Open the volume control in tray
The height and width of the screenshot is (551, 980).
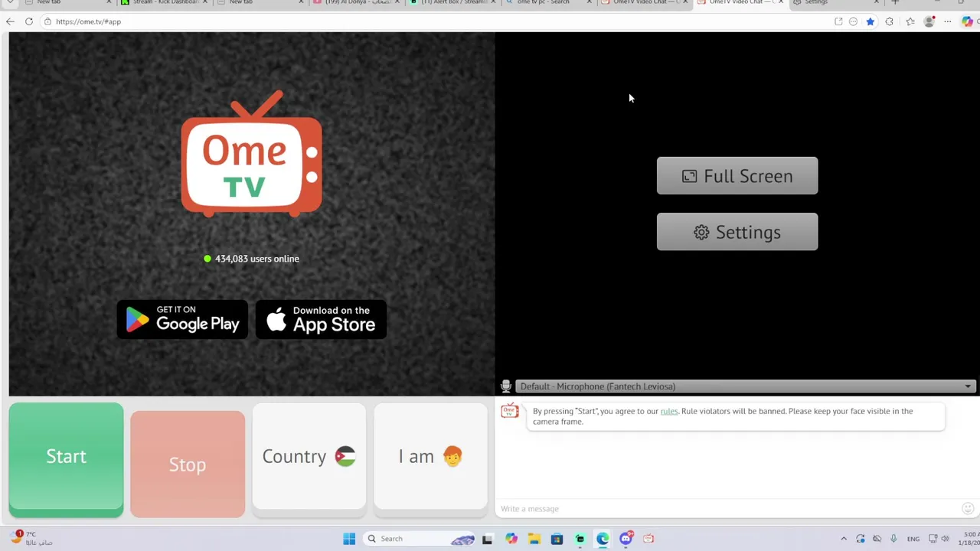945,539
